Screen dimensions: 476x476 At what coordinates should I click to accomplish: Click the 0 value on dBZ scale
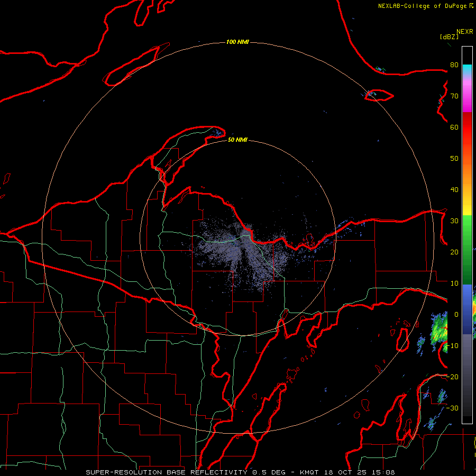click(456, 315)
